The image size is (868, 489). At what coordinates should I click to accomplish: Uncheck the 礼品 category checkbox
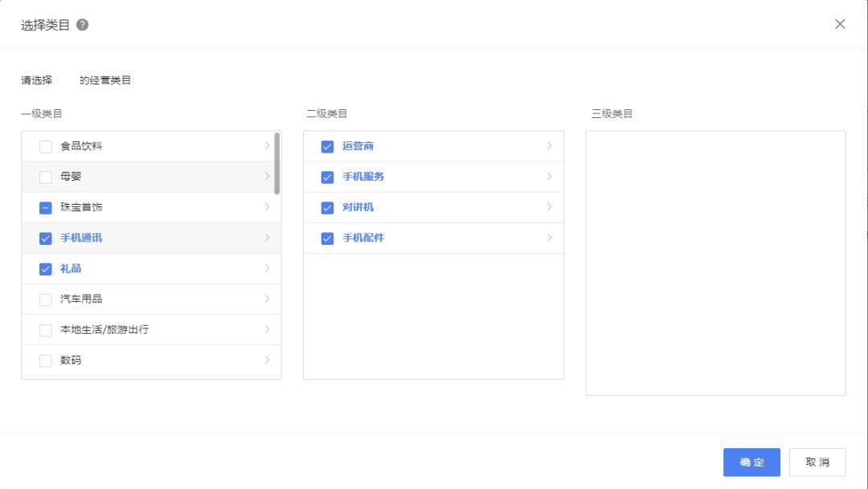point(46,268)
